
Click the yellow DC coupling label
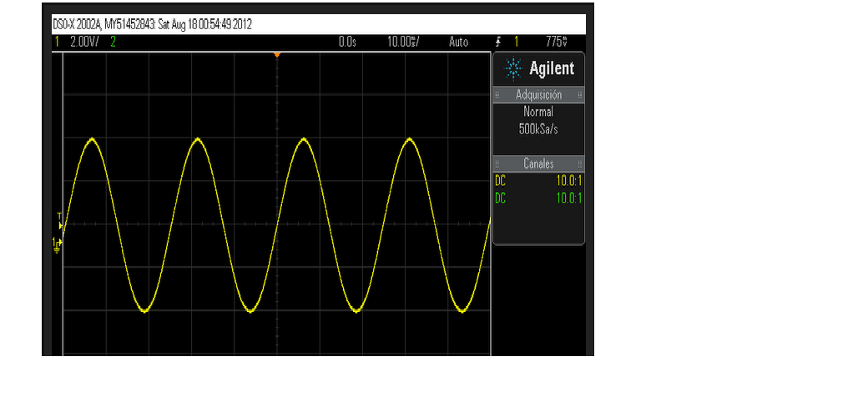(x=500, y=181)
